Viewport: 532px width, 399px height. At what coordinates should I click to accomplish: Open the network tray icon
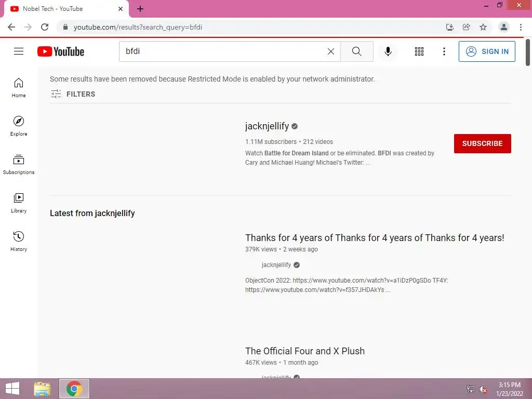pyautogui.click(x=470, y=389)
